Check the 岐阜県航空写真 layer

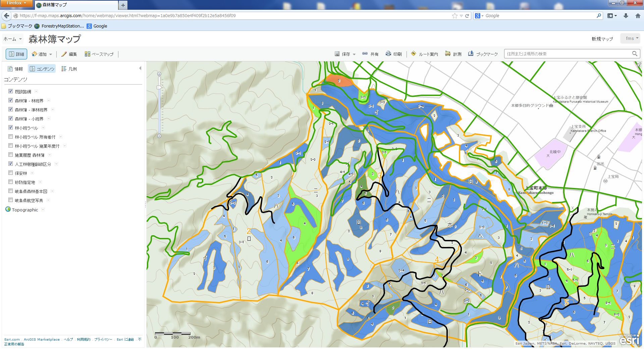pos(10,200)
